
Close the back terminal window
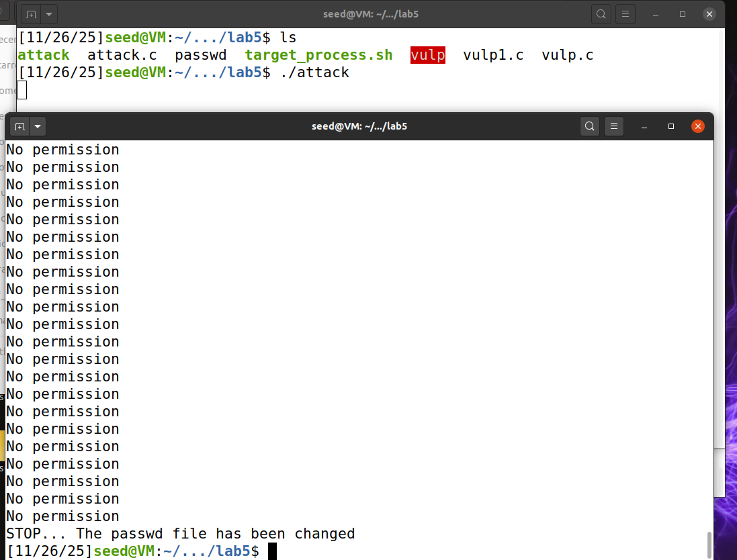click(x=709, y=14)
